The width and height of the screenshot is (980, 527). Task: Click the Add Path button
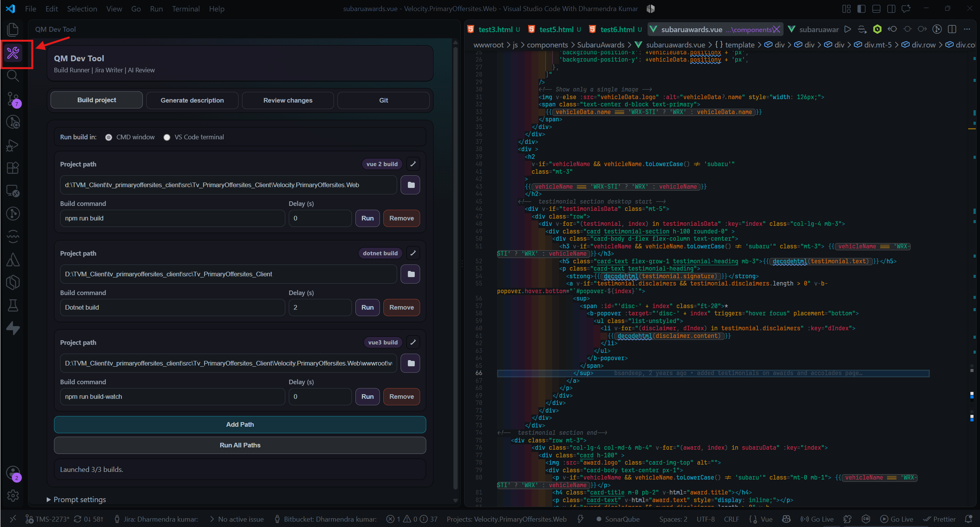240,424
